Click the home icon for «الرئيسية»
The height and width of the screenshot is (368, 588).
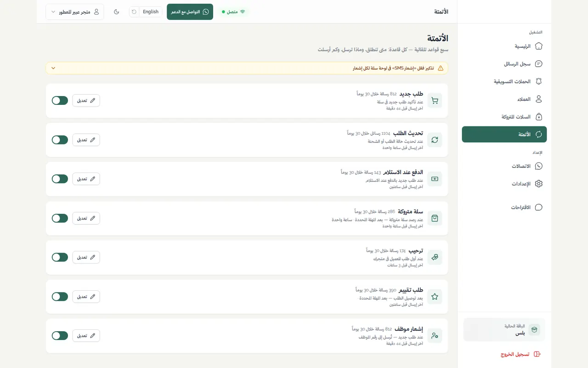click(539, 46)
